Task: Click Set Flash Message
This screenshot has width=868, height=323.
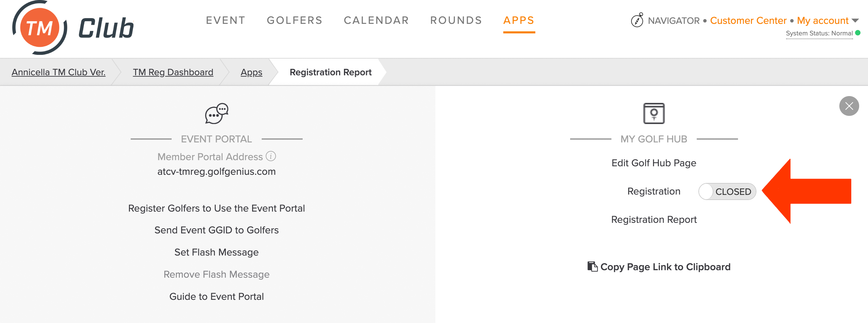Action: pyautogui.click(x=216, y=252)
